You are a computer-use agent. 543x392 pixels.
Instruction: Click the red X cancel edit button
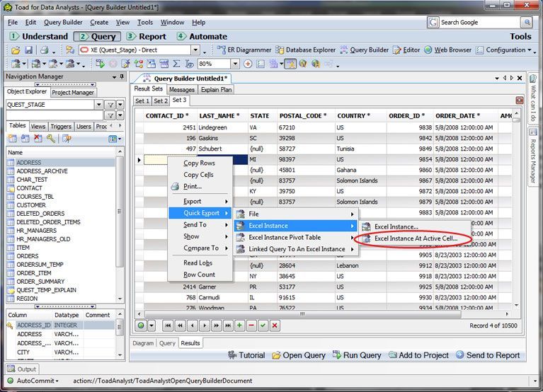(275, 325)
